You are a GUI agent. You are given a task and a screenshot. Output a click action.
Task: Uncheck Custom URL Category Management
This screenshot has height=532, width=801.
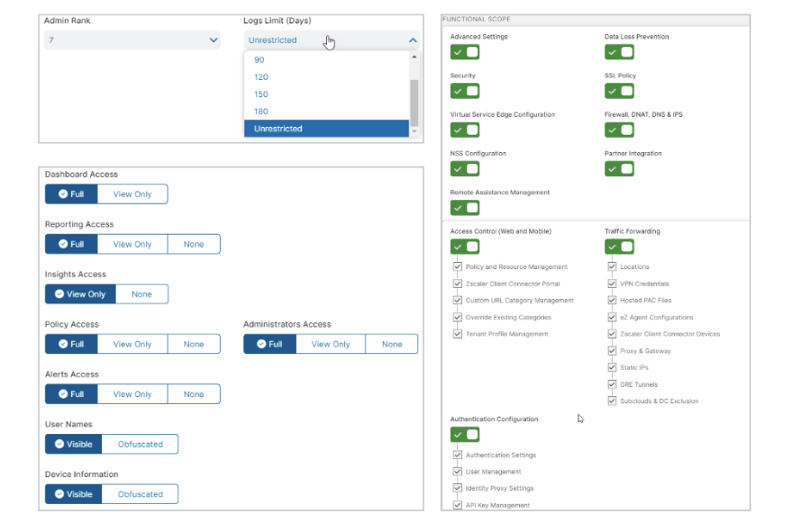click(x=458, y=301)
